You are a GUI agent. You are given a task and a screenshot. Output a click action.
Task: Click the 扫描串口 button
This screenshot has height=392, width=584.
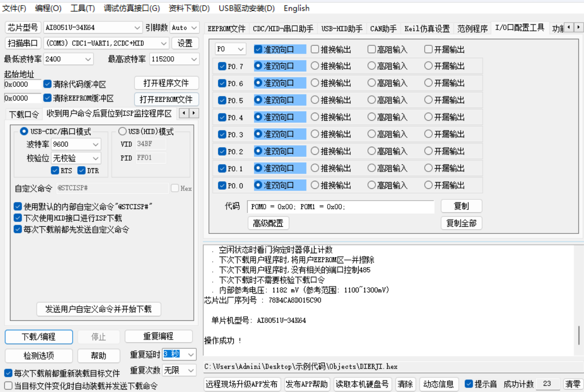point(23,43)
